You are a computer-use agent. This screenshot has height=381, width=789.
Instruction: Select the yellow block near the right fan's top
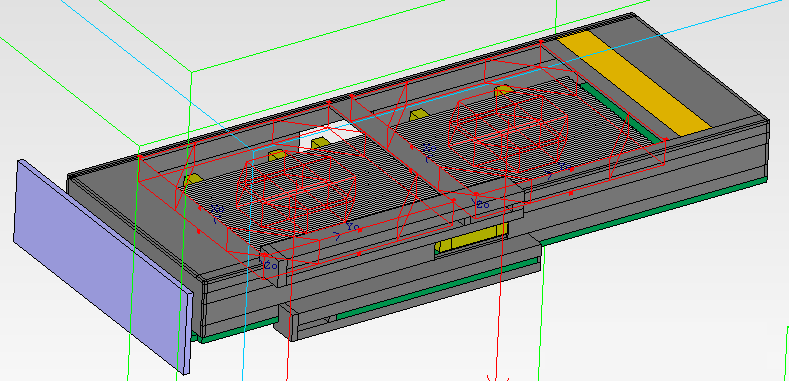pos(503,91)
